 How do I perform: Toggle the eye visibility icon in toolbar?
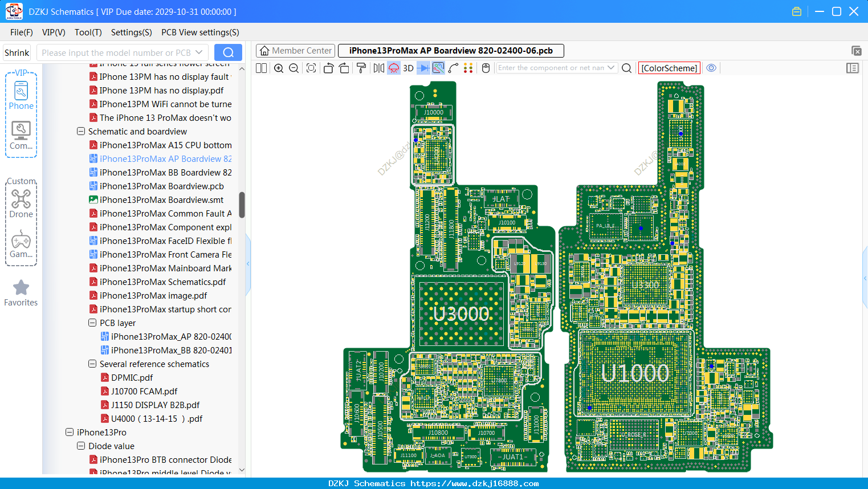tap(711, 68)
